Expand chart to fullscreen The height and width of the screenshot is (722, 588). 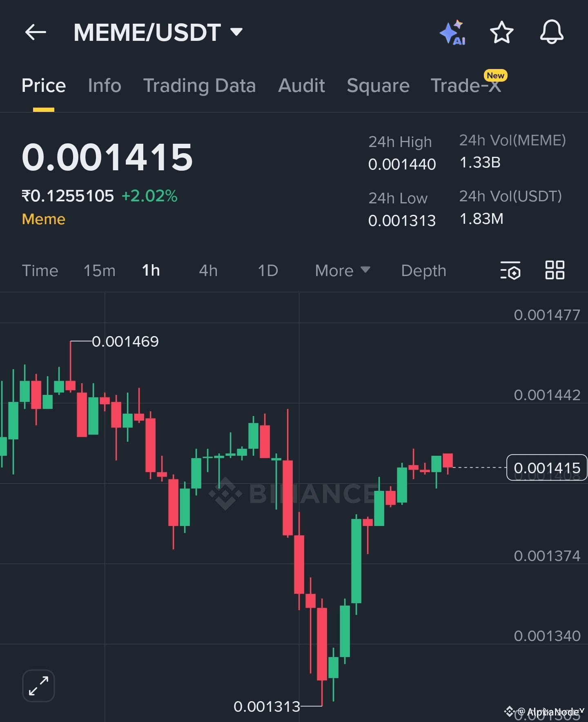[38, 686]
